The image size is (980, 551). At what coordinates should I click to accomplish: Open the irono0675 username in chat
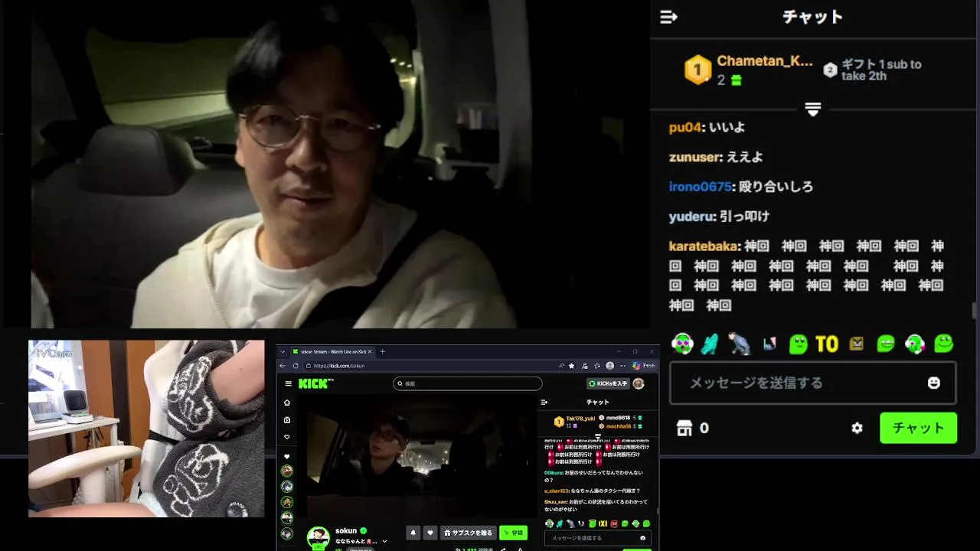point(700,187)
